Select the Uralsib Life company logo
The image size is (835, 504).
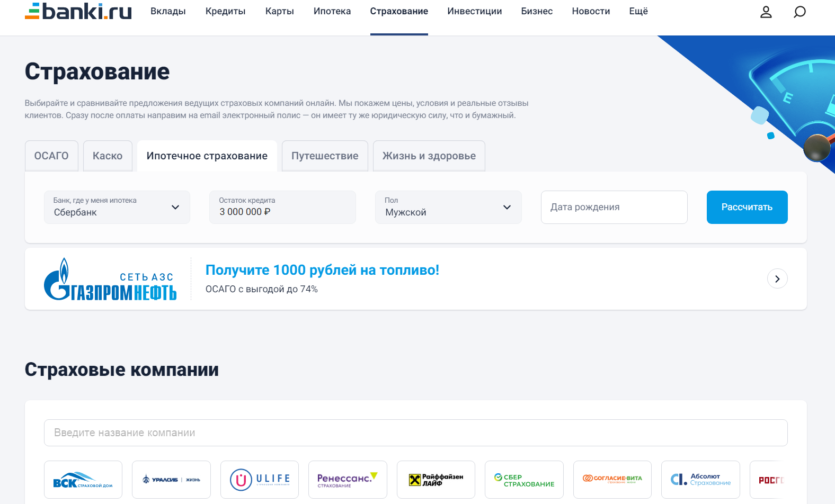(171, 480)
